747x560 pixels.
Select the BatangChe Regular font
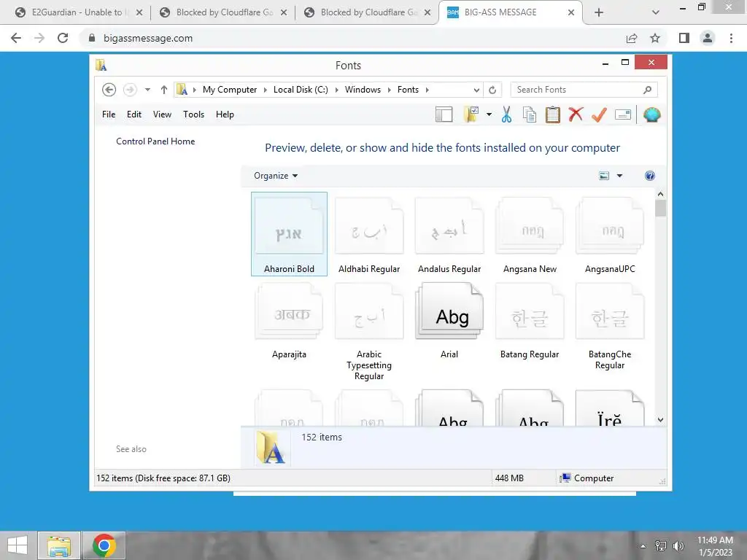pyautogui.click(x=610, y=326)
